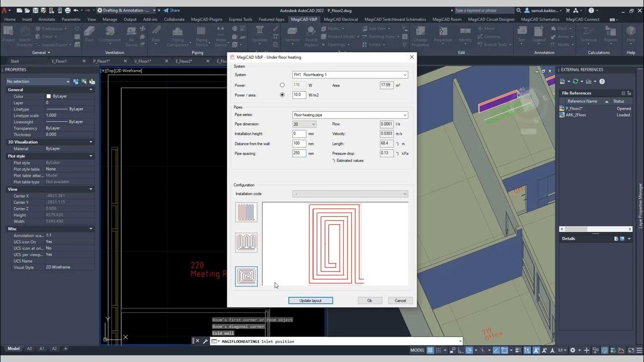Click the Refresh icon in External References
644x362 pixels.
(576, 81)
